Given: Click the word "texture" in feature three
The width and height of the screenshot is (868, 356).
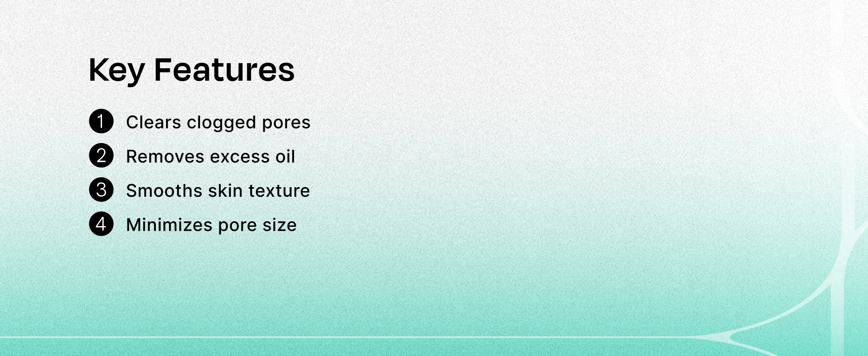Looking at the screenshot, I should [x=279, y=191].
